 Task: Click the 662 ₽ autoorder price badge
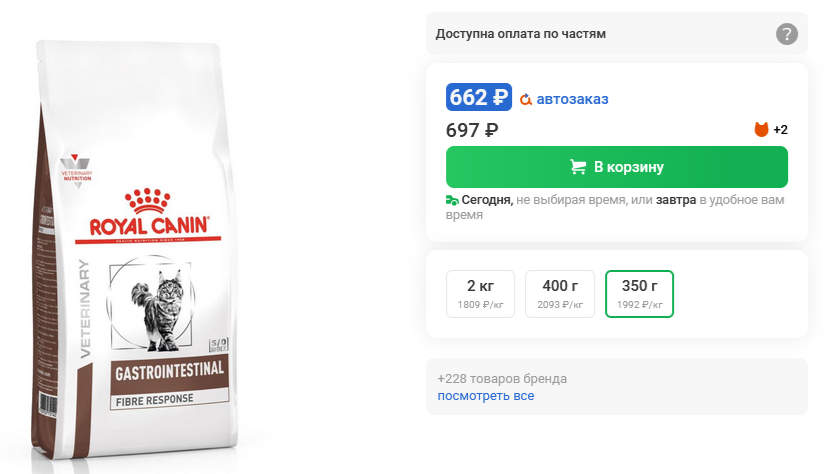[x=479, y=97]
